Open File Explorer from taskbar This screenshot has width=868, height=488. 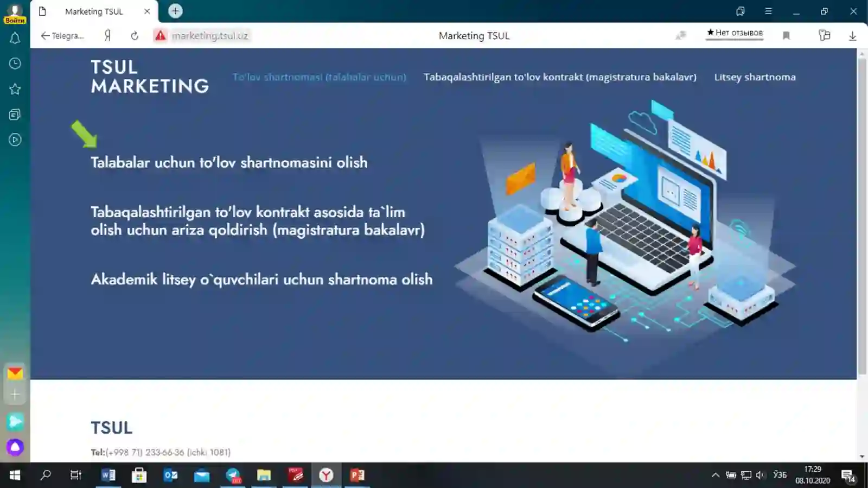(x=264, y=476)
